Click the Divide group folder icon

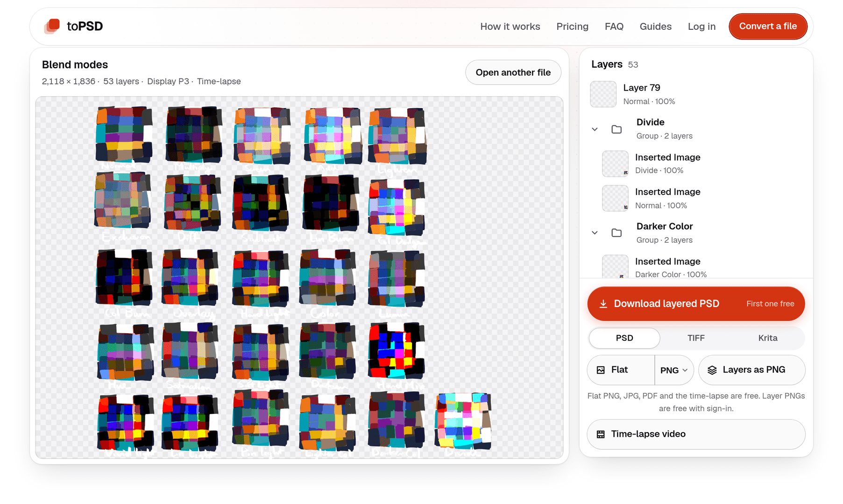pos(616,129)
